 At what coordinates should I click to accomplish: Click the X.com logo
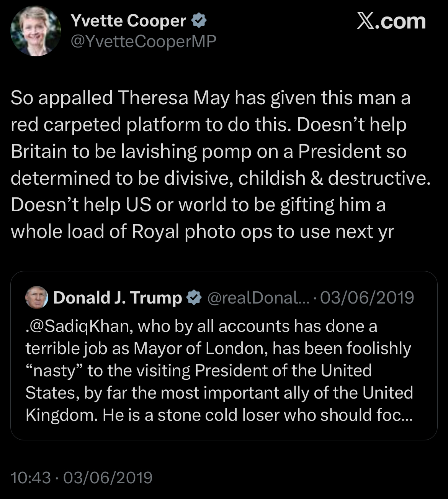click(x=391, y=21)
